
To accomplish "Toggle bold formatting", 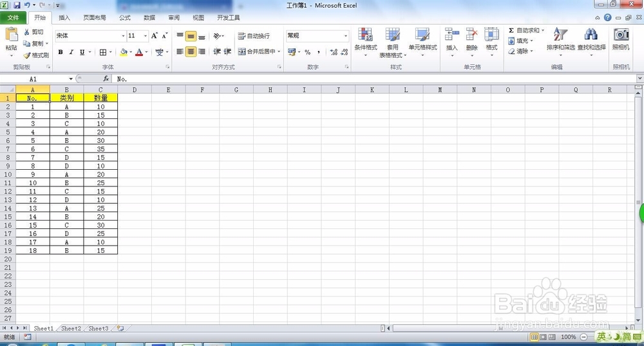I will [61, 52].
